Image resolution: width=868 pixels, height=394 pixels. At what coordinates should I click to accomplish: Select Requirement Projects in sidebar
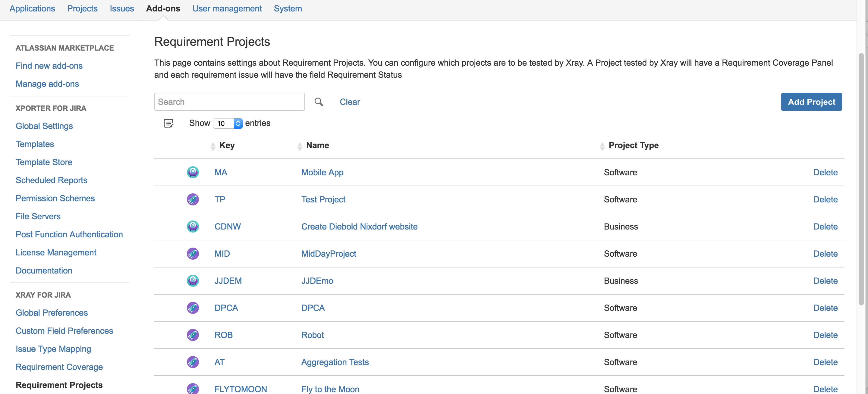pos(59,385)
